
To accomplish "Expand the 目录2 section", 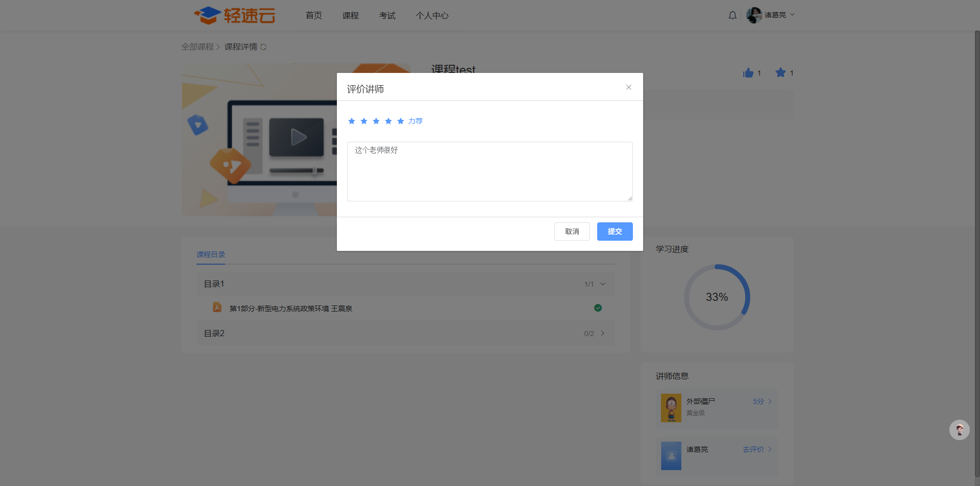I will tap(603, 333).
